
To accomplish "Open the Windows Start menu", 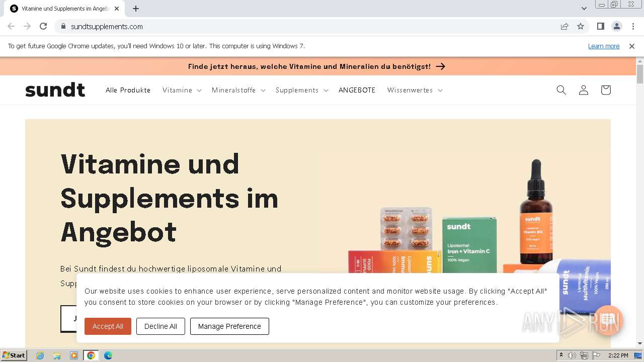I will 14,355.
